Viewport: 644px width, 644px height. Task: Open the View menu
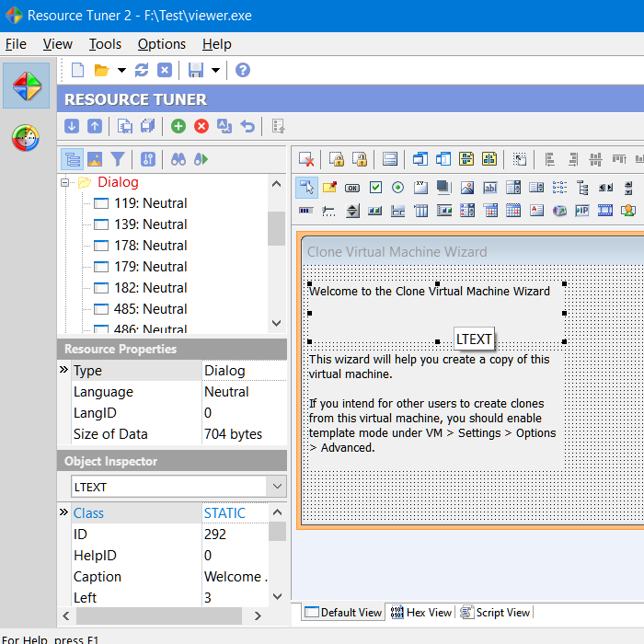click(57, 44)
